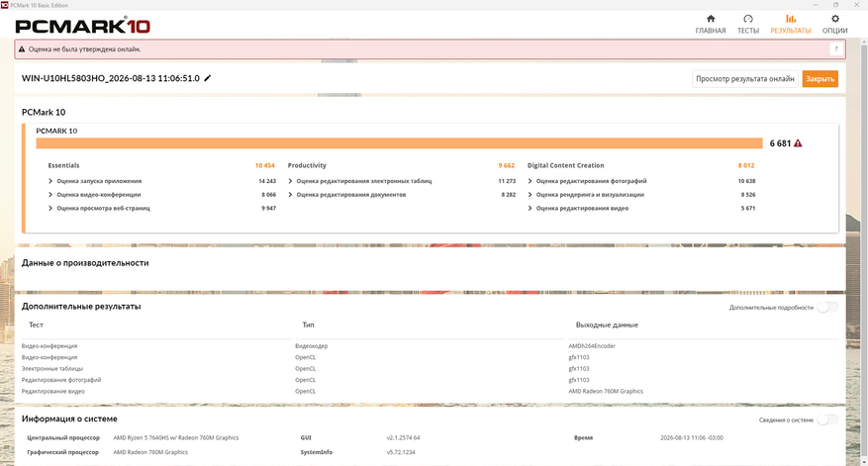Click the orange Закрыть button
The image size is (868, 466).
(820, 78)
